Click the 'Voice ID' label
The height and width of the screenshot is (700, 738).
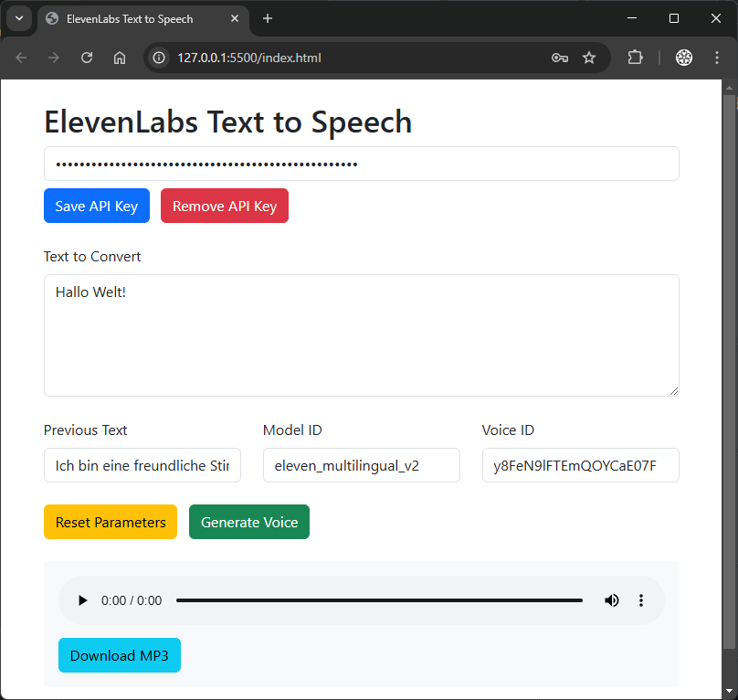pos(509,430)
